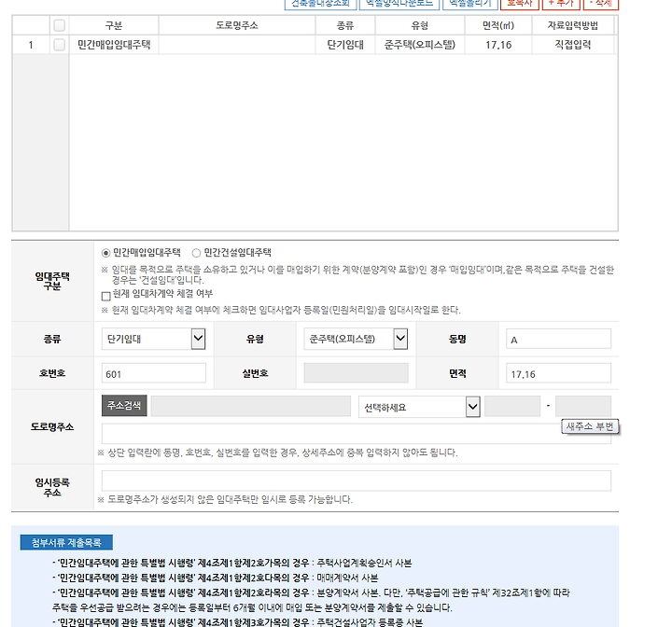Click the disabled 실번호 input field

[357, 373]
